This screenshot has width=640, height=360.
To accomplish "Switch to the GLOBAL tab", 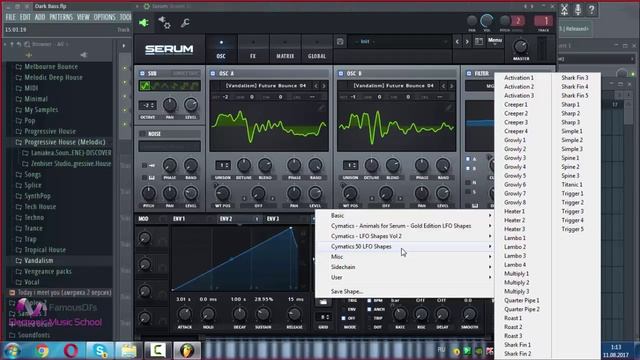I will [317, 50].
